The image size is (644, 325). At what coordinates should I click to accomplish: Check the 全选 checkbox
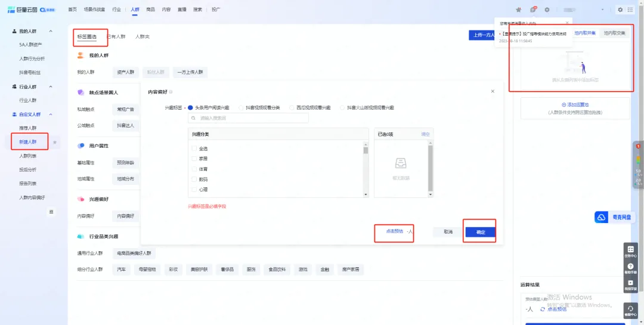click(x=194, y=148)
